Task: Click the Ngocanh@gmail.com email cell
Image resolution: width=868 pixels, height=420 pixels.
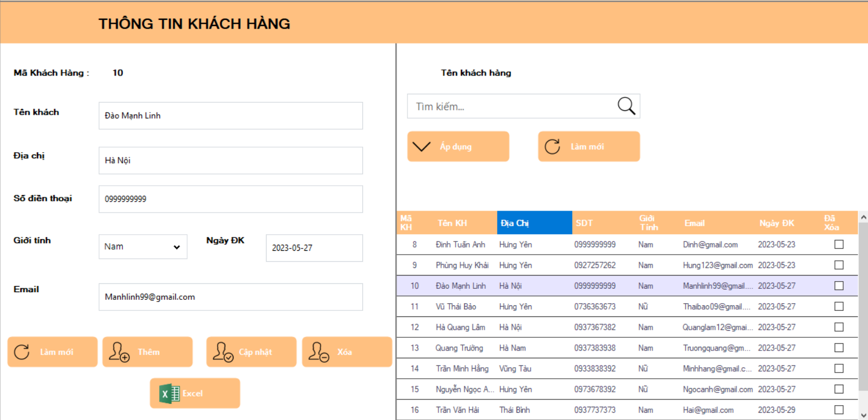Action: (718, 389)
